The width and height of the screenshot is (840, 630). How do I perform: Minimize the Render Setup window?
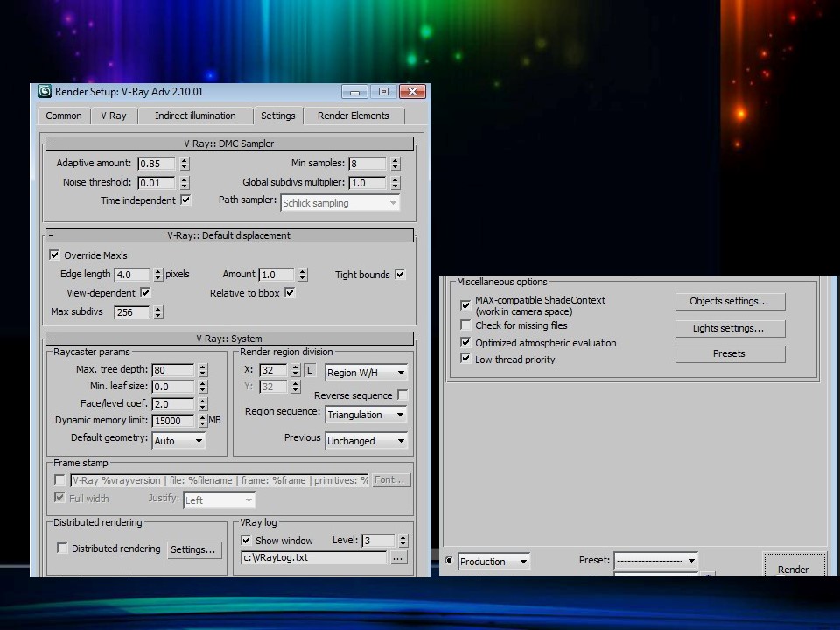354,92
